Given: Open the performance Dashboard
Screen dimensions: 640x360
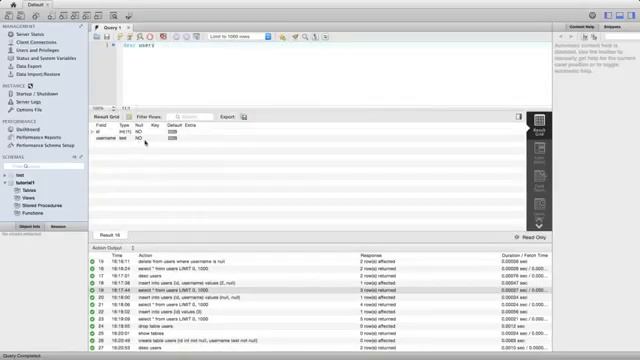Looking at the screenshot, I should tap(28, 129).
